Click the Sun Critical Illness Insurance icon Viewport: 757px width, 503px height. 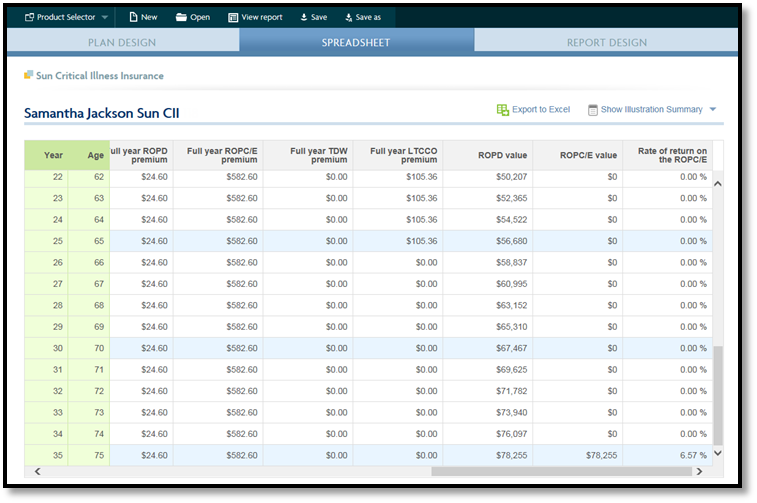[28, 75]
